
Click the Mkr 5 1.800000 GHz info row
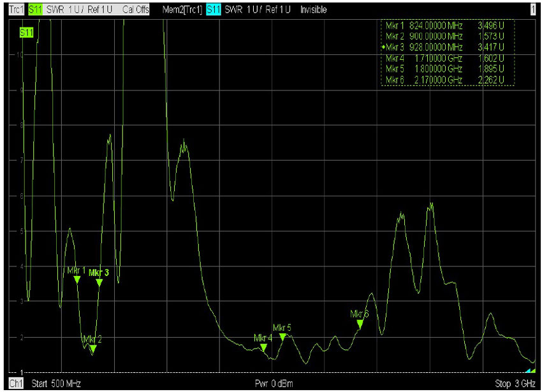445,69
